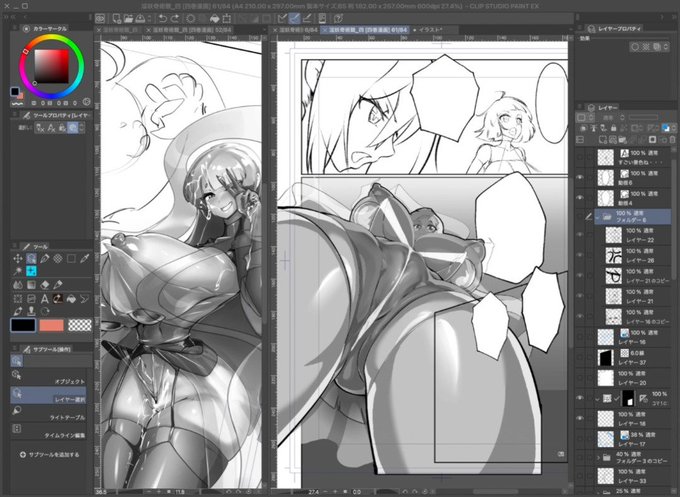Select the Text tool letter A
The image size is (680, 497).
click(45, 299)
